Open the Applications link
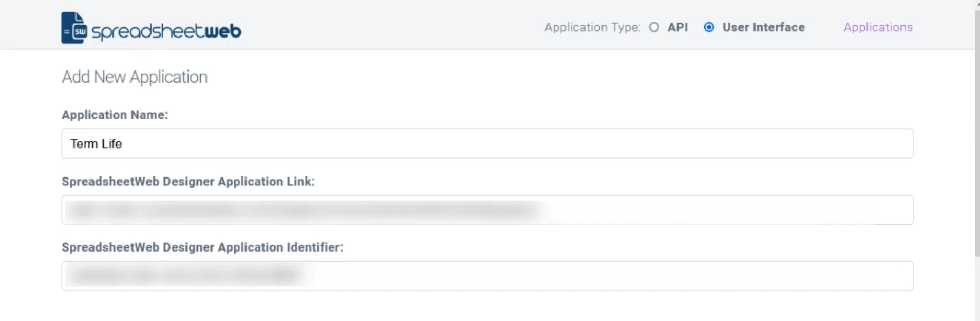This screenshot has height=321, width=980. click(878, 27)
